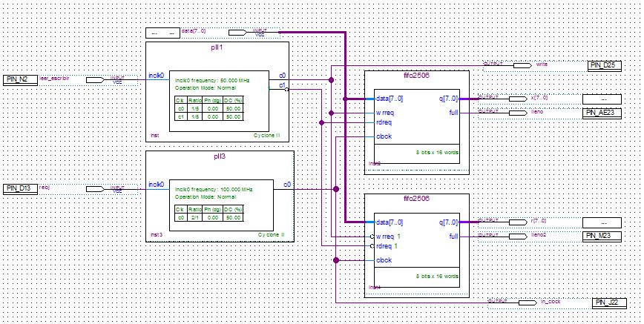Click the inclk0 port of pll3
This screenshot has width=644, height=324.
pos(157,185)
